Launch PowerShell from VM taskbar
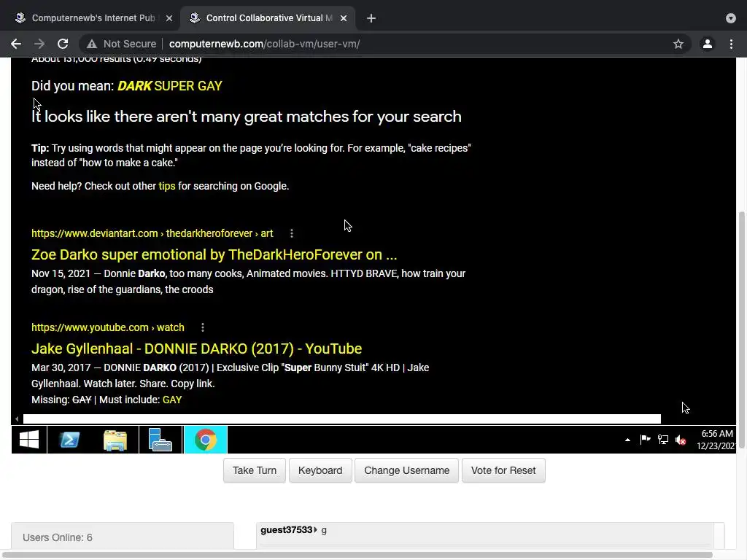 pyautogui.click(x=69, y=440)
